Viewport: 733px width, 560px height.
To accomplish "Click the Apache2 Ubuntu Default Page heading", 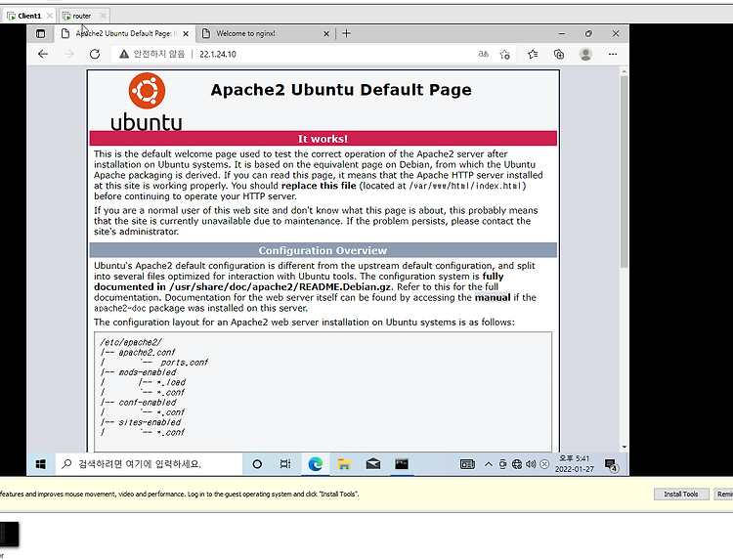I will click(x=341, y=90).
